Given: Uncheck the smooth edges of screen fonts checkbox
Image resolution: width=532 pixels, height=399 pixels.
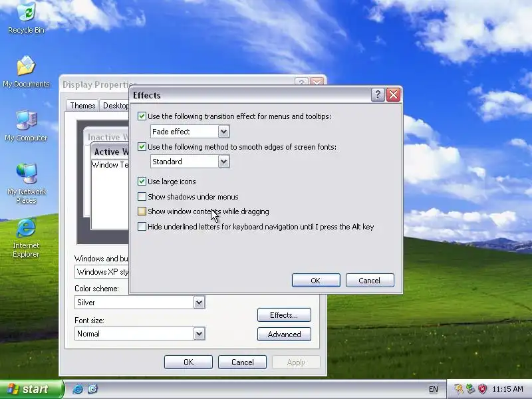Looking at the screenshot, I should [142, 146].
